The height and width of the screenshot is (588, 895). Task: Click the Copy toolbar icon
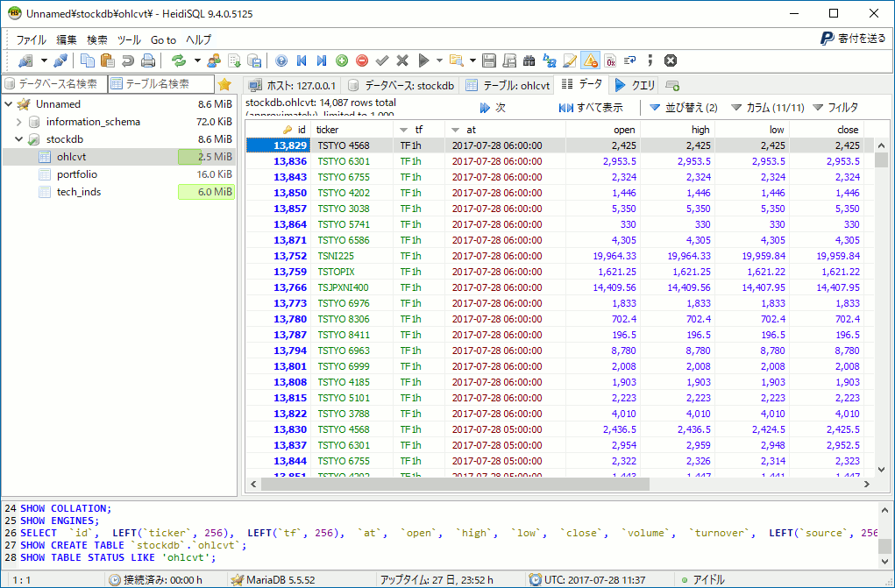88,60
